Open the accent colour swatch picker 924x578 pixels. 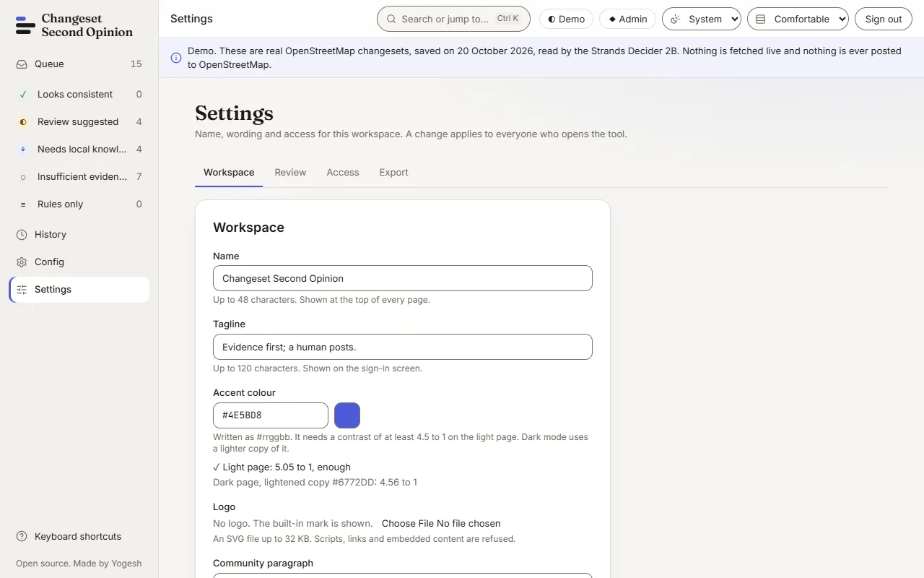pyautogui.click(x=347, y=415)
